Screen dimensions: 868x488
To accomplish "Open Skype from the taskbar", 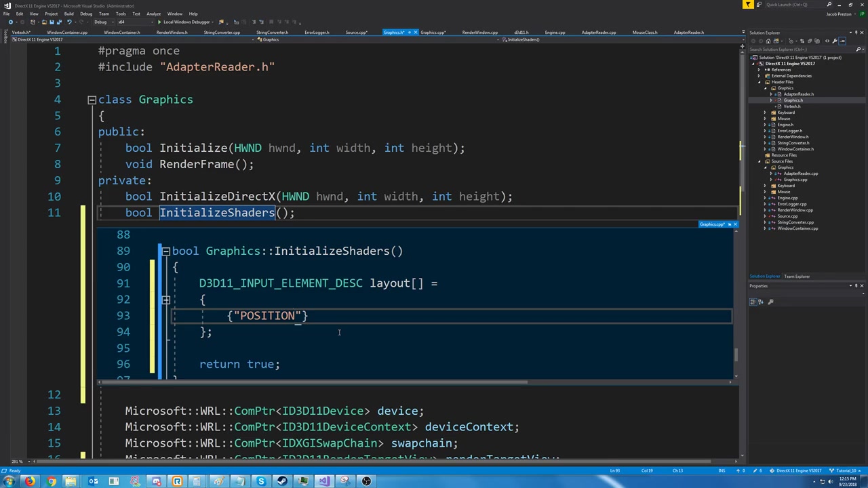I will pyautogui.click(x=261, y=481).
